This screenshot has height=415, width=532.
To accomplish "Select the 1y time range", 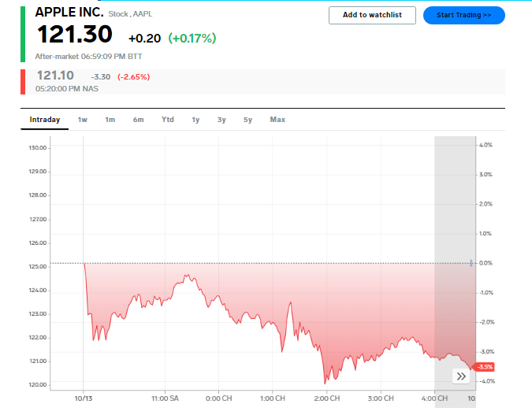I will (195, 120).
